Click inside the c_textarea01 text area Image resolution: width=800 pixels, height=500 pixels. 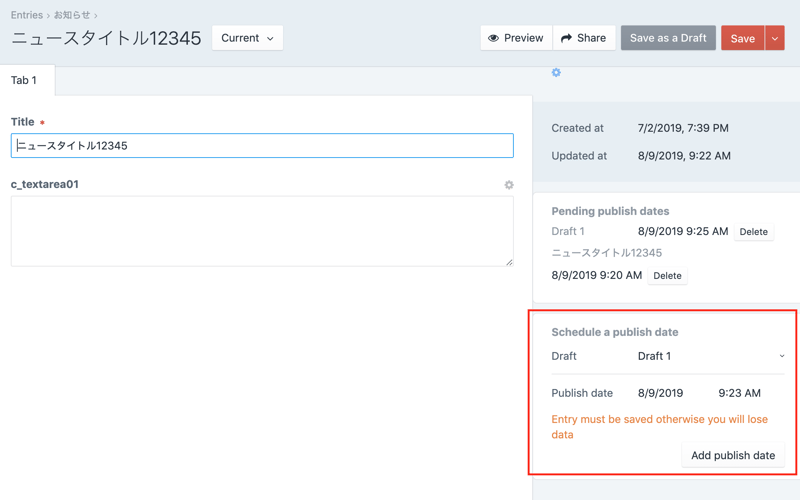point(262,231)
